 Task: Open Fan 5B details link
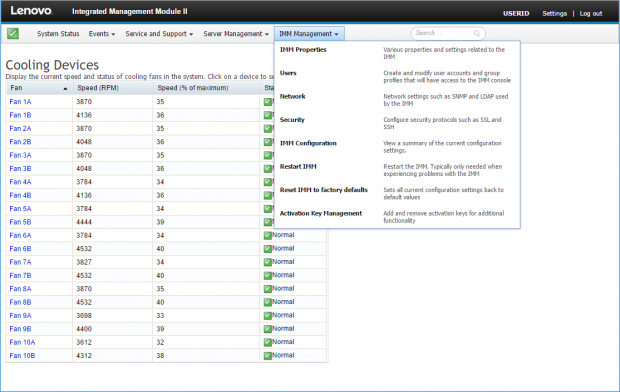pos(20,222)
